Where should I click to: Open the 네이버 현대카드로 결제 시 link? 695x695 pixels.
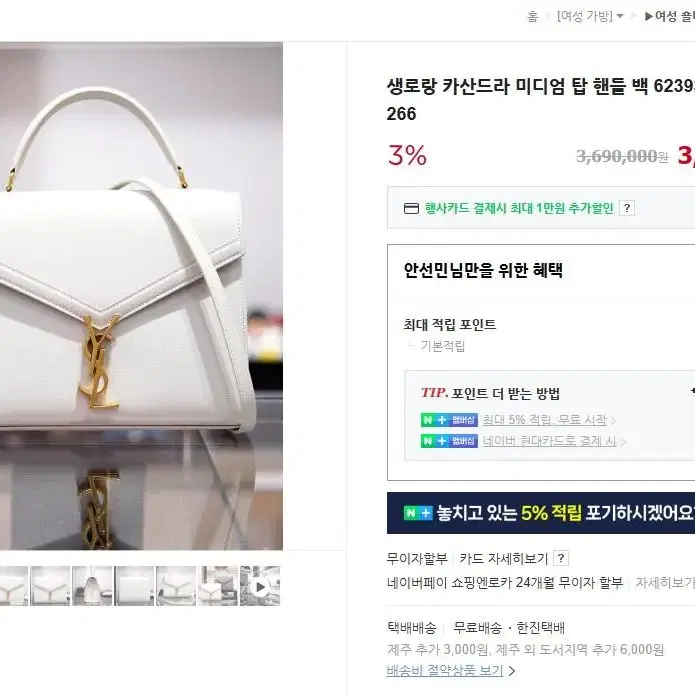tap(550, 441)
